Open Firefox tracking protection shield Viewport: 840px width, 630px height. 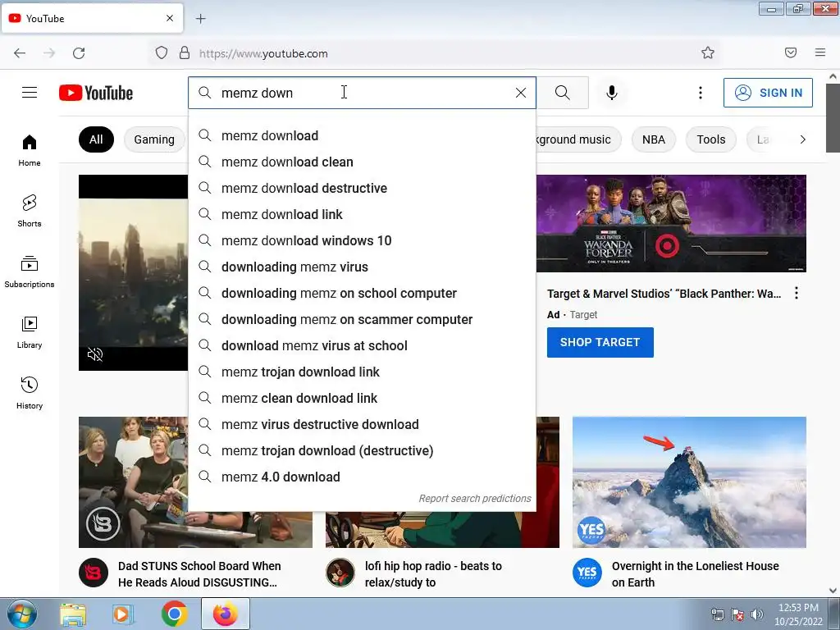[x=162, y=52]
